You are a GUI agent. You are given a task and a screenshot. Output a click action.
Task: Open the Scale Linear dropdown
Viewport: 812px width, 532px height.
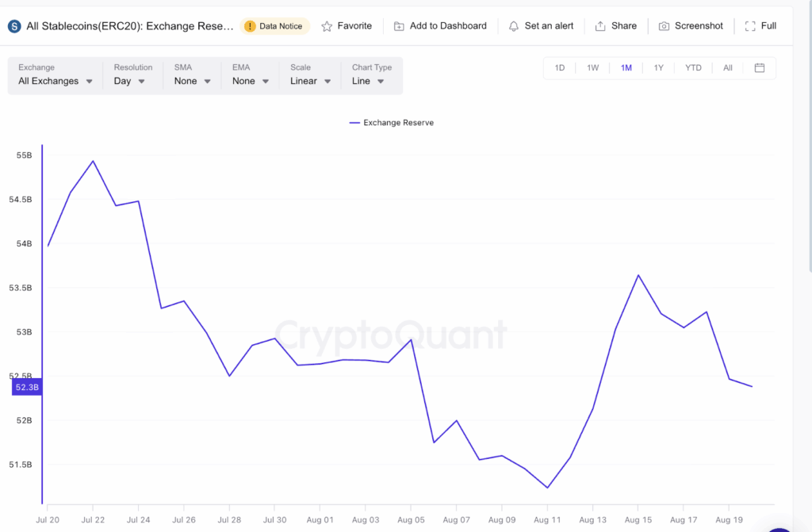(x=310, y=75)
